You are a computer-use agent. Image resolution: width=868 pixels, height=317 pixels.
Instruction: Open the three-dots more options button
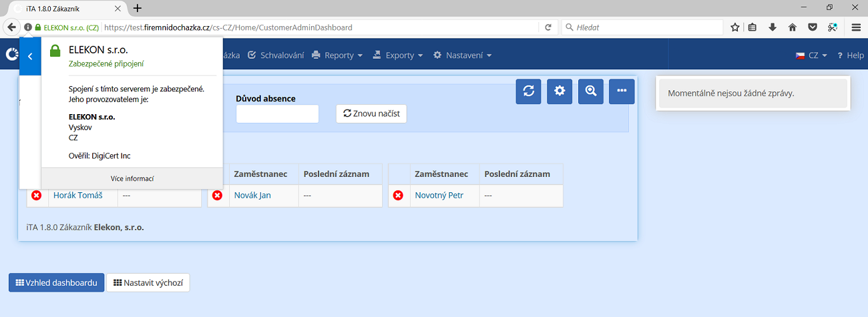(x=621, y=91)
